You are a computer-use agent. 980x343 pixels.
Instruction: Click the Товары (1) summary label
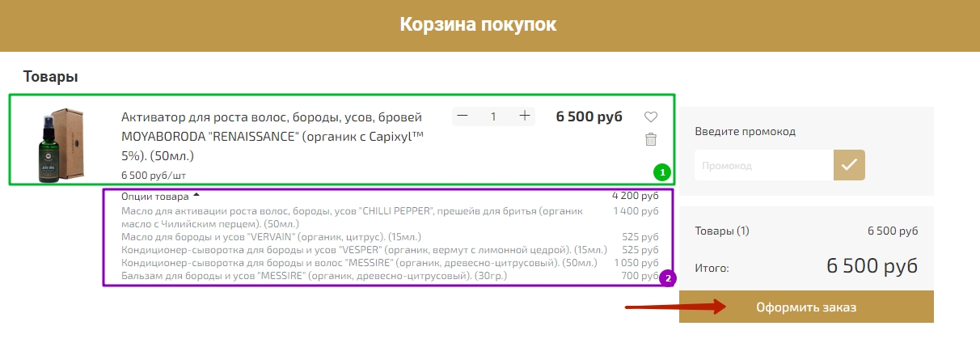click(x=722, y=231)
